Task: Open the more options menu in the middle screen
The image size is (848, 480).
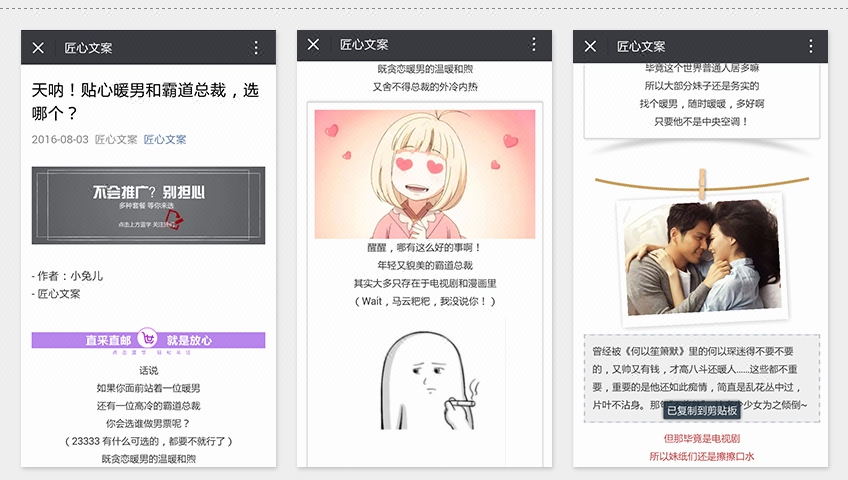Action: [x=533, y=45]
